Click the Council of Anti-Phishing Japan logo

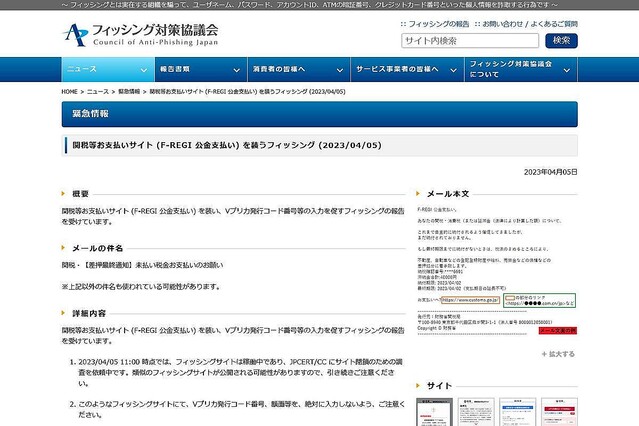pyautogui.click(x=141, y=35)
